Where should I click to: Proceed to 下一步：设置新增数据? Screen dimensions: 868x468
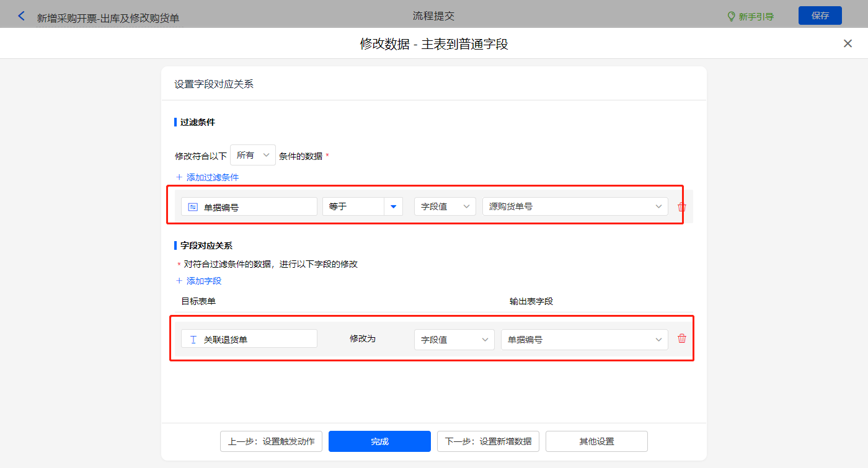pyautogui.click(x=488, y=441)
